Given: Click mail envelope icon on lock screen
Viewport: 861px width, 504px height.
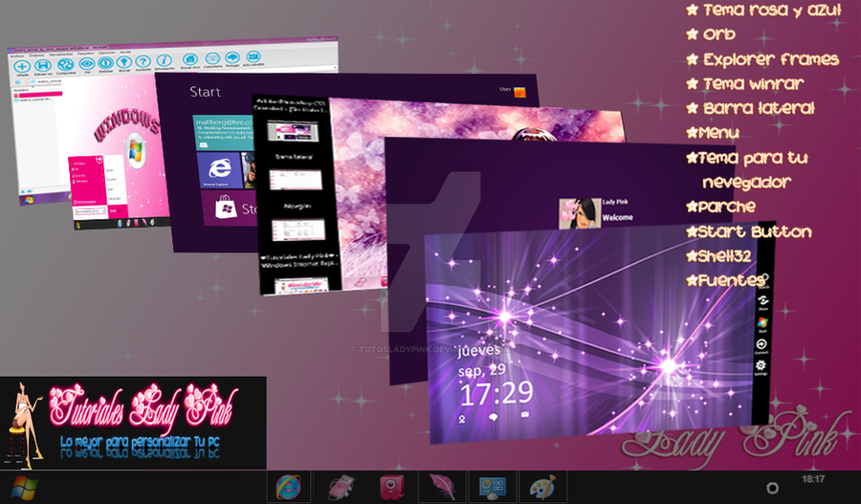Looking at the screenshot, I should [525, 415].
